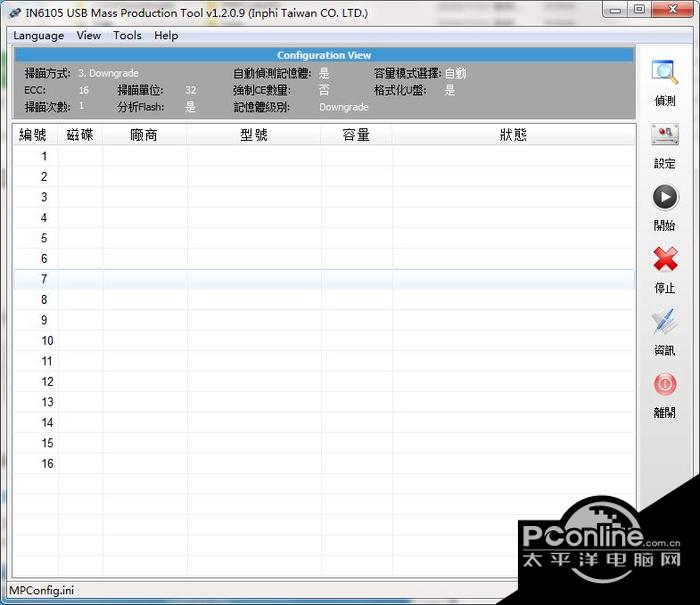700x605 pixels.
Task: Click MPConfig.ini in the status bar
Action: [42, 590]
